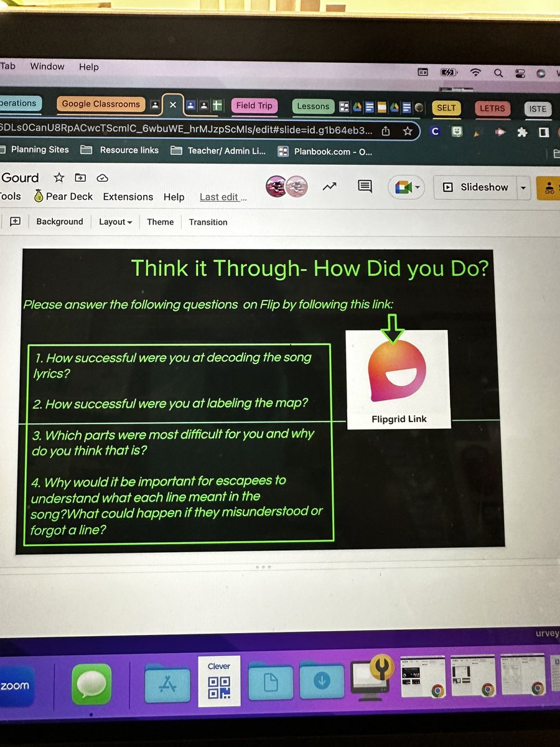Open the Extensions puzzle piece icon
Image resolution: width=560 pixels, height=747 pixels.
coord(522,133)
